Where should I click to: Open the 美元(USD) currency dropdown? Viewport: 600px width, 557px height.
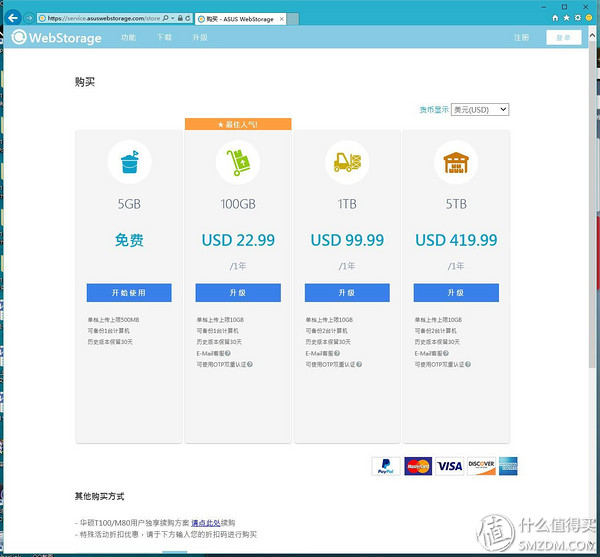(x=480, y=110)
